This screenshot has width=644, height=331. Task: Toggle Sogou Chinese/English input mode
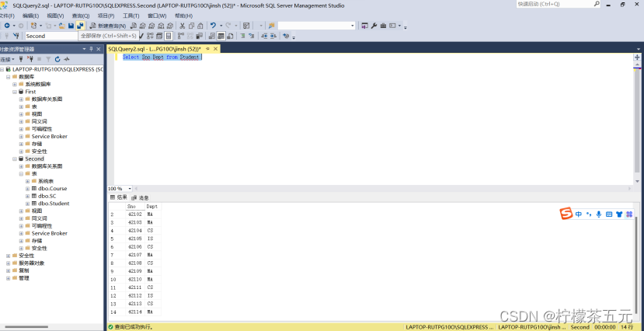pos(578,214)
